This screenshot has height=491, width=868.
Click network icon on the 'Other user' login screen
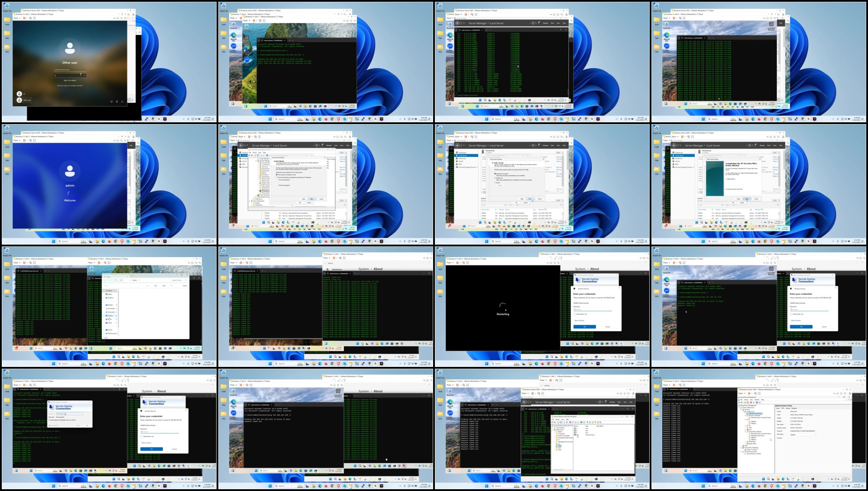pos(111,102)
